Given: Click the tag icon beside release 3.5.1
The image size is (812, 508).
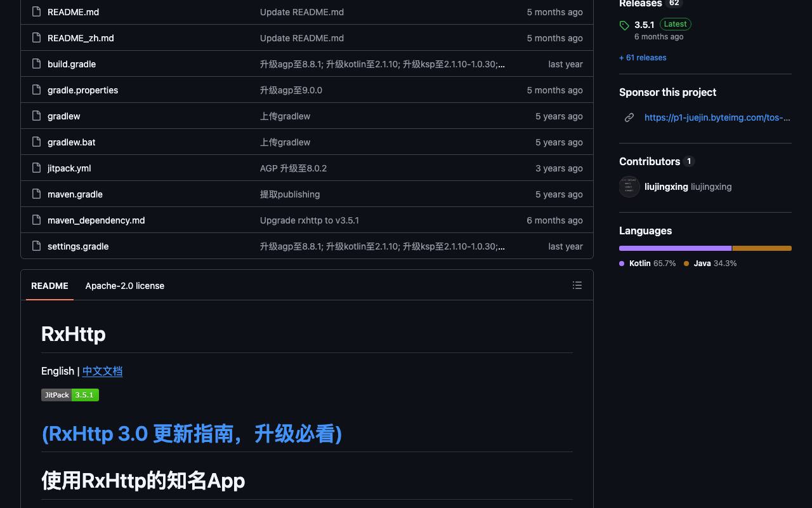Looking at the screenshot, I should point(624,25).
